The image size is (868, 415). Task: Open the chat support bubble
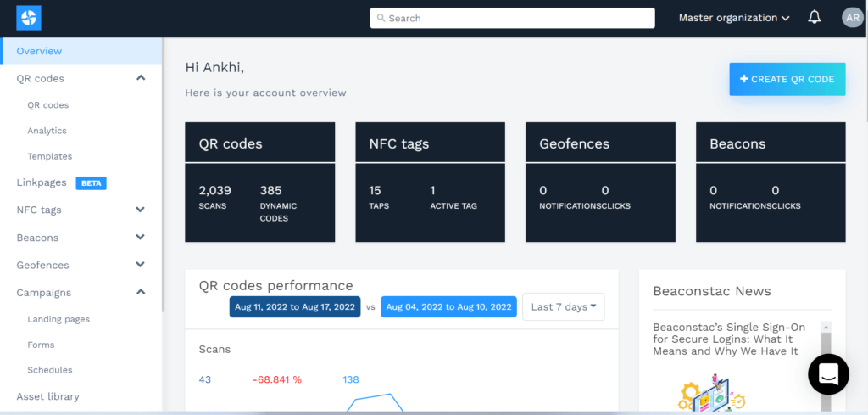[828, 374]
